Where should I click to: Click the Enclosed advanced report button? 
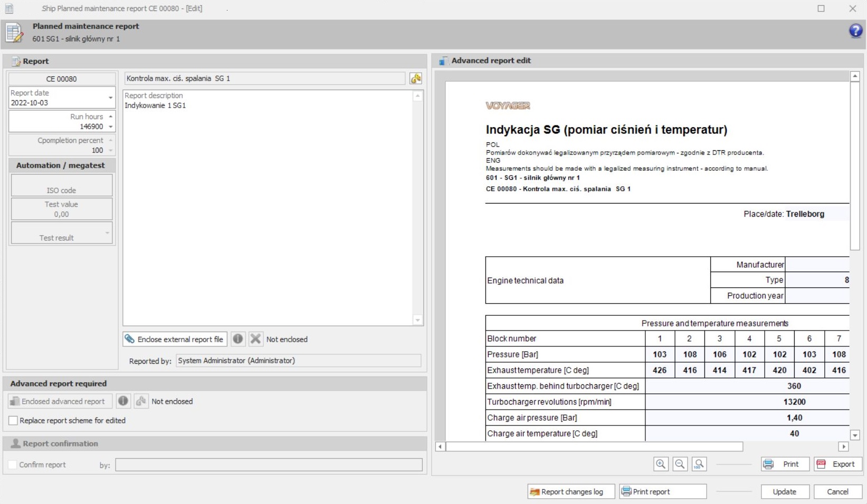coord(60,401)
